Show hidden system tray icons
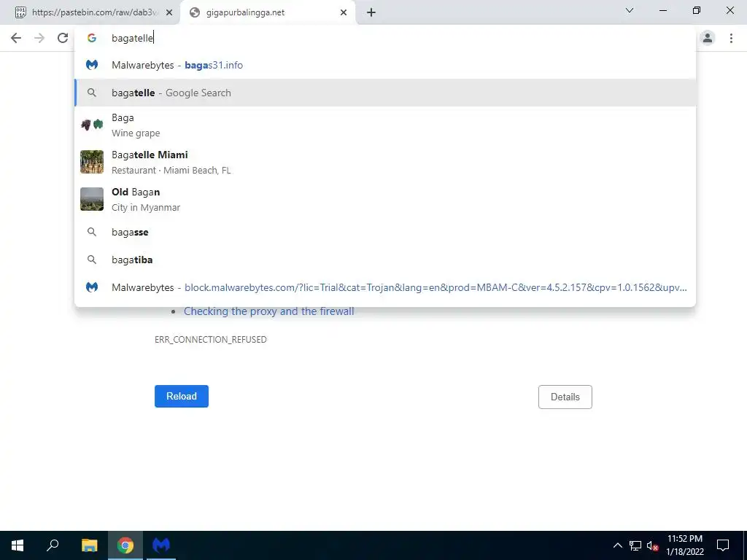 tap(617, 545)
